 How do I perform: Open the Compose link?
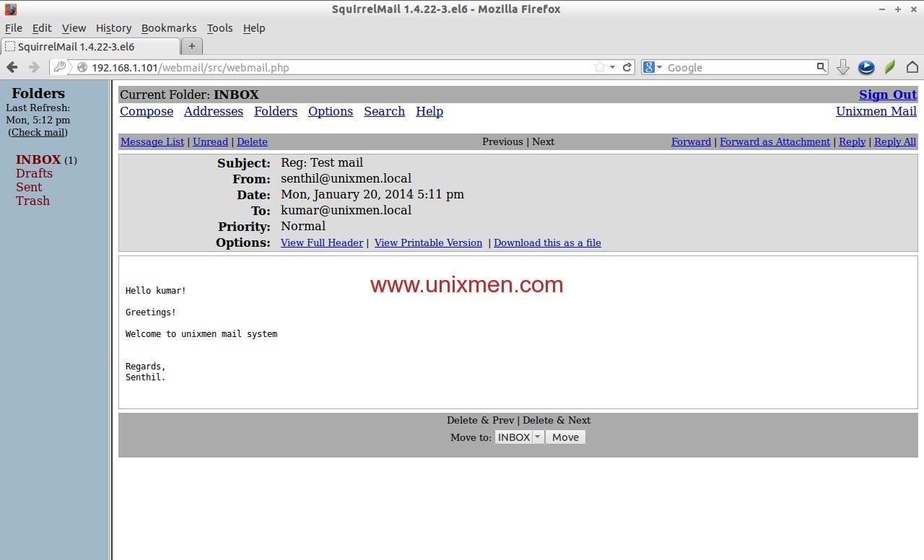point(147,111)
